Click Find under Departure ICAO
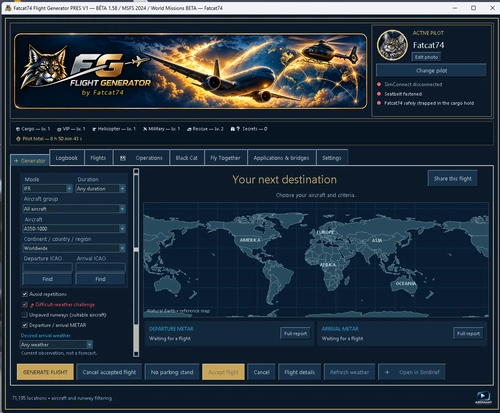 tap(47, 279)
